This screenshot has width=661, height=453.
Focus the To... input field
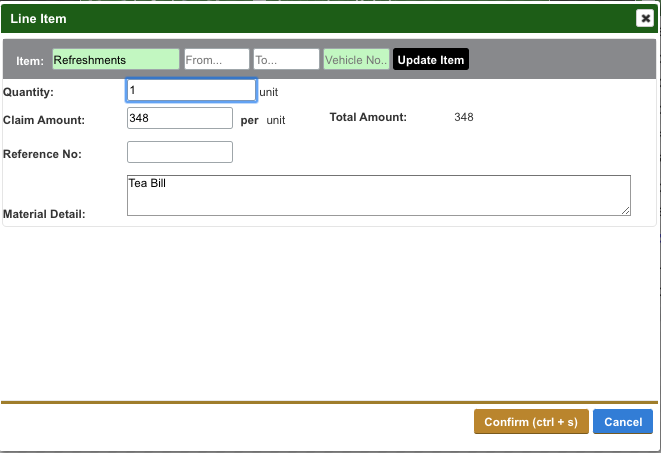[x=286, y=60]
